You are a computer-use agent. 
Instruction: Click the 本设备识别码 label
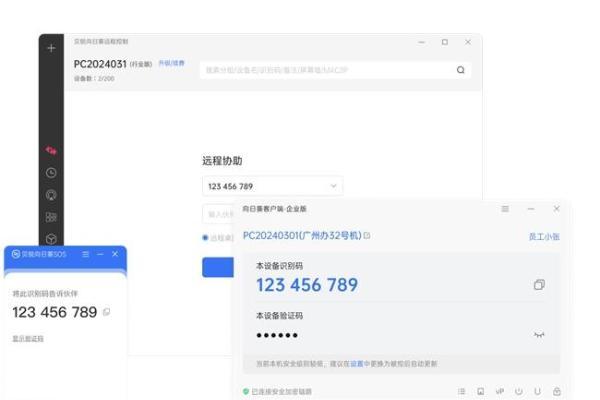click(x=279, y=266)
